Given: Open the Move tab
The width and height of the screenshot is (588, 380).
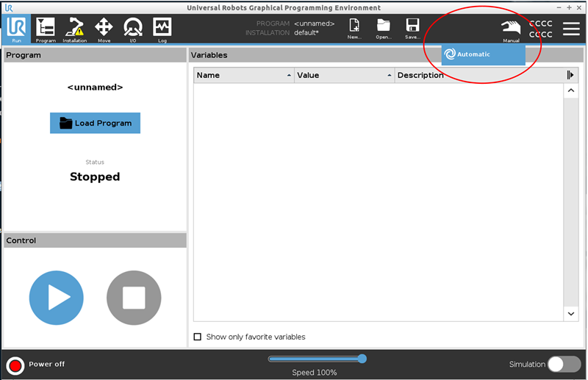Looking at the screenshot, I should (104, 29).
